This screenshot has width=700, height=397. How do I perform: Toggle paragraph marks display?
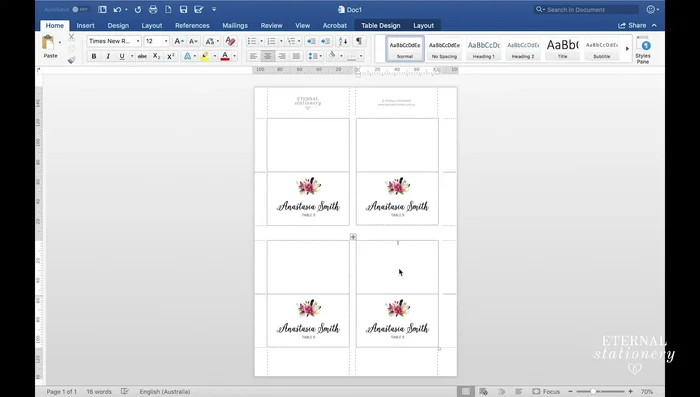[358, 41]
